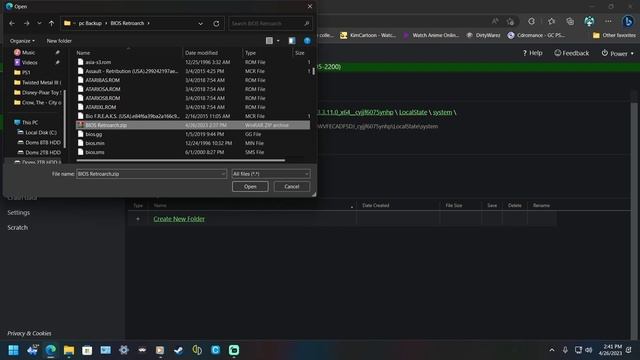Open the Organize menu
This screenshot has height=360, width=640.
pyautogui.click(x=22, y=41)
